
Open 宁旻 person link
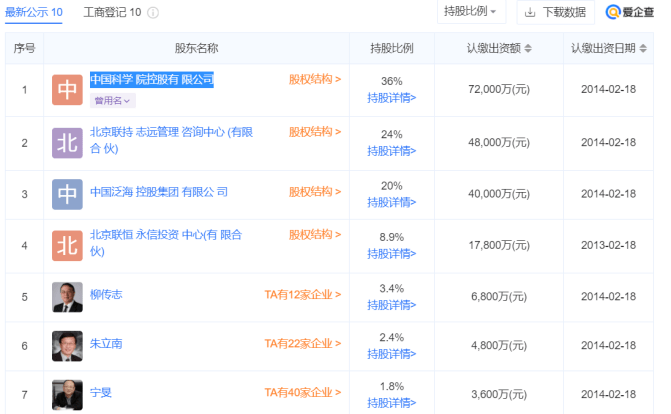pyautogui.click(x=101, y=392)
